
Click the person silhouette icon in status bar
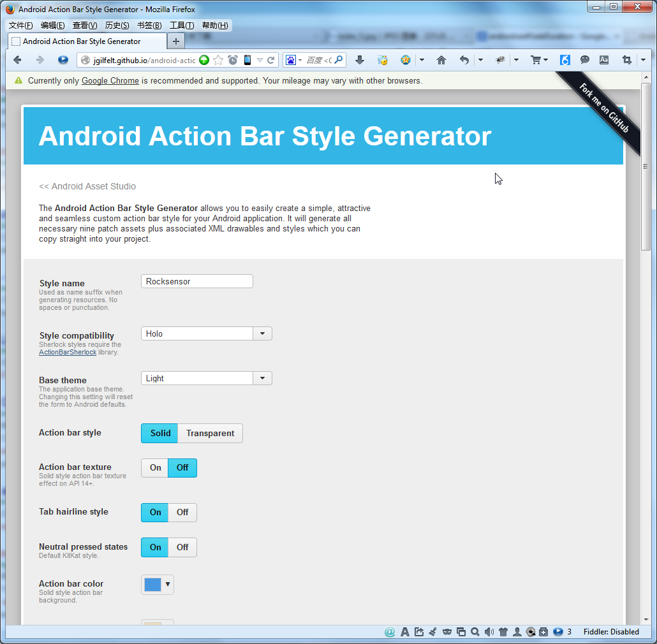517,632
